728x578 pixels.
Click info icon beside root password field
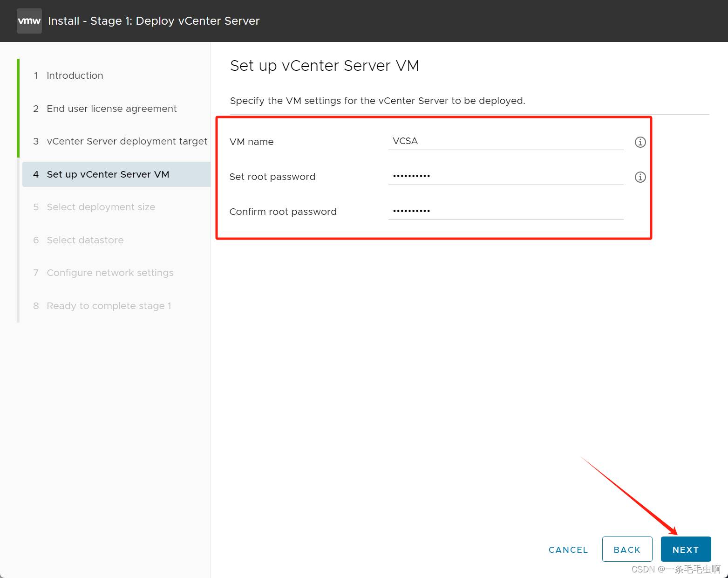point(640,177)
